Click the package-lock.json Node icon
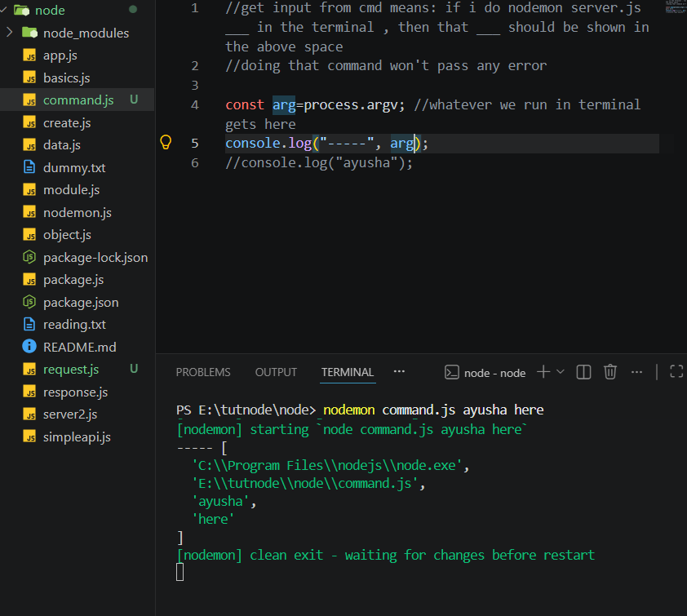Image resolution: width=687 pixels, height=616 pixels. pos(29,257)
